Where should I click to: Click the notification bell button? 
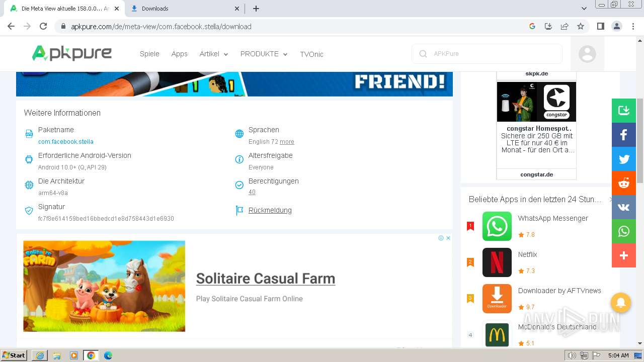[x=621, y=303]
